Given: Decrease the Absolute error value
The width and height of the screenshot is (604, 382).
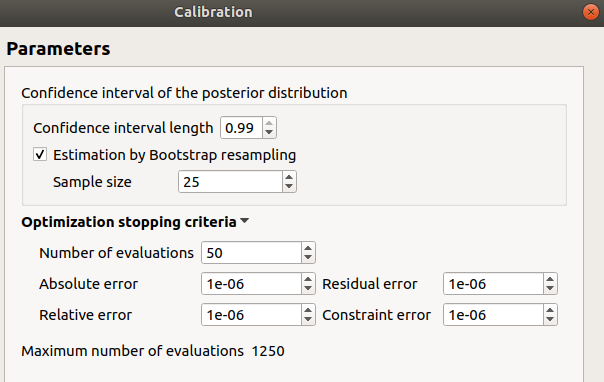Looking at the screenshot, I should tap(308, 289).
